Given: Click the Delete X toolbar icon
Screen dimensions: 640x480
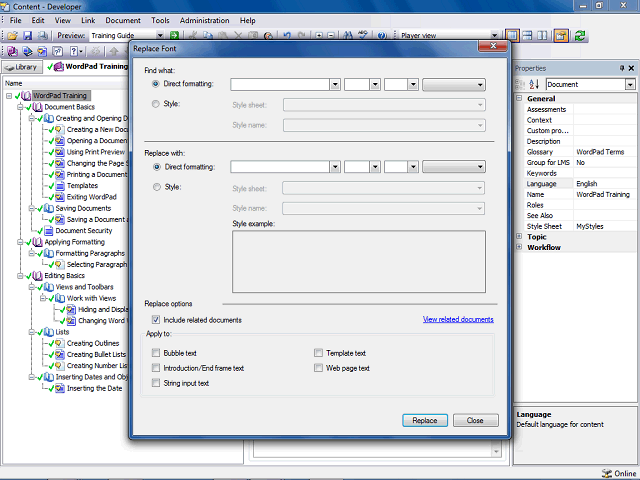Looking at the screenshot, I should [238, 36].
